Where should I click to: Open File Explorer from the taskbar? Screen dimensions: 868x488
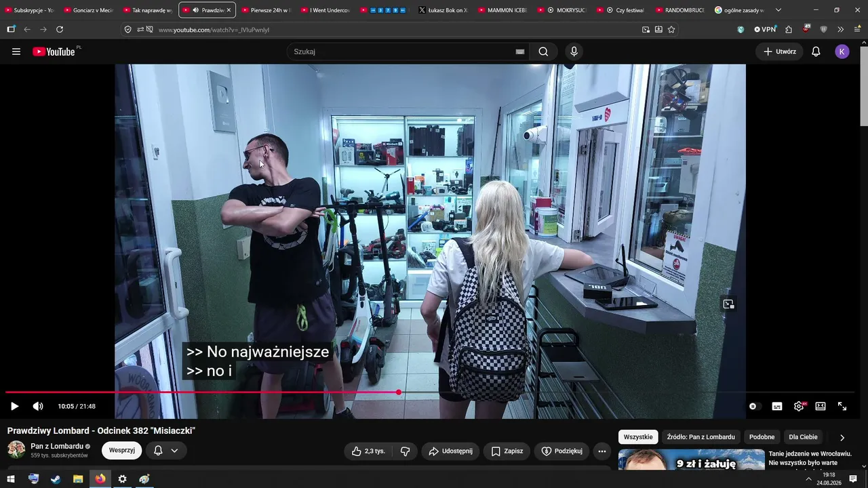[x=78, y=479]
